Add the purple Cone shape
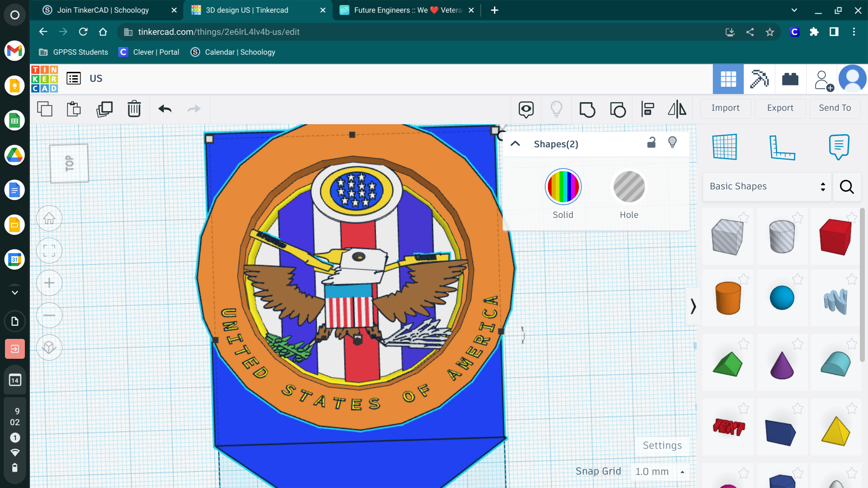Screen dimensions: 868x488 tap(782, 364)
